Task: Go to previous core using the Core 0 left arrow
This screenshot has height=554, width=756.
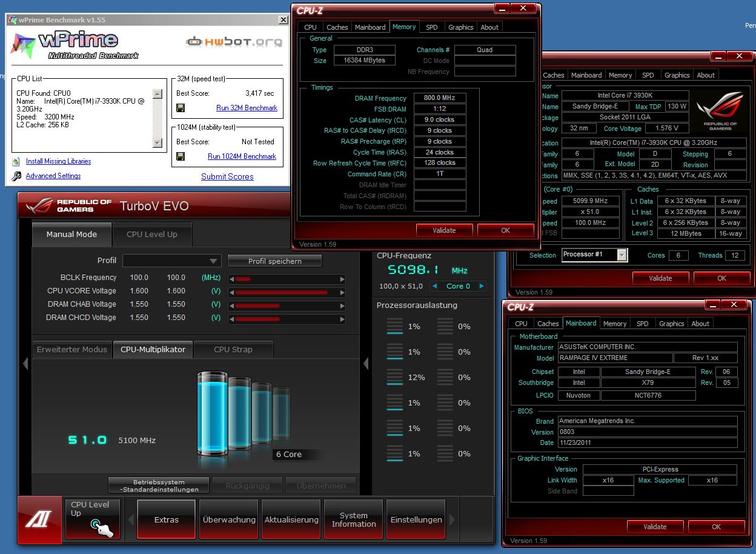Action: [x=434, y=286]
